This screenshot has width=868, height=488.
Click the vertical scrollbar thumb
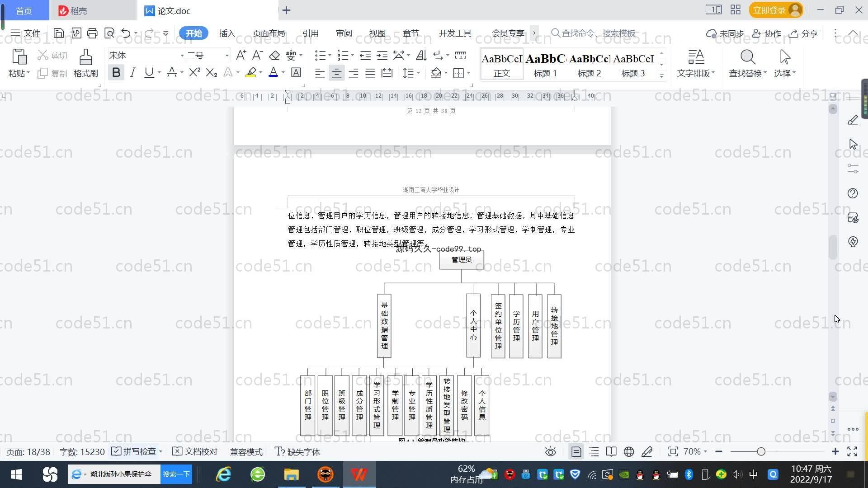tap(833, 247)
